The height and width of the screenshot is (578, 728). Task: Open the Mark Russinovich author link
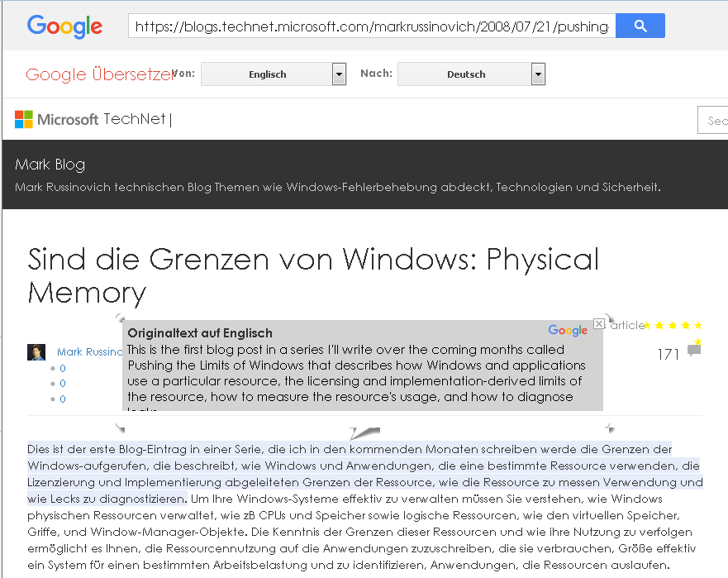pyautogui.click(x=89, y=352)
